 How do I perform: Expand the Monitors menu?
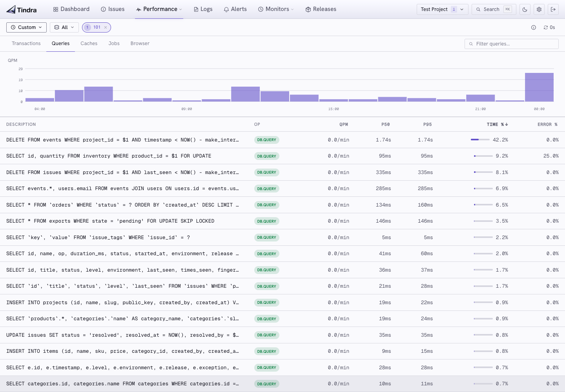(276, 9)
